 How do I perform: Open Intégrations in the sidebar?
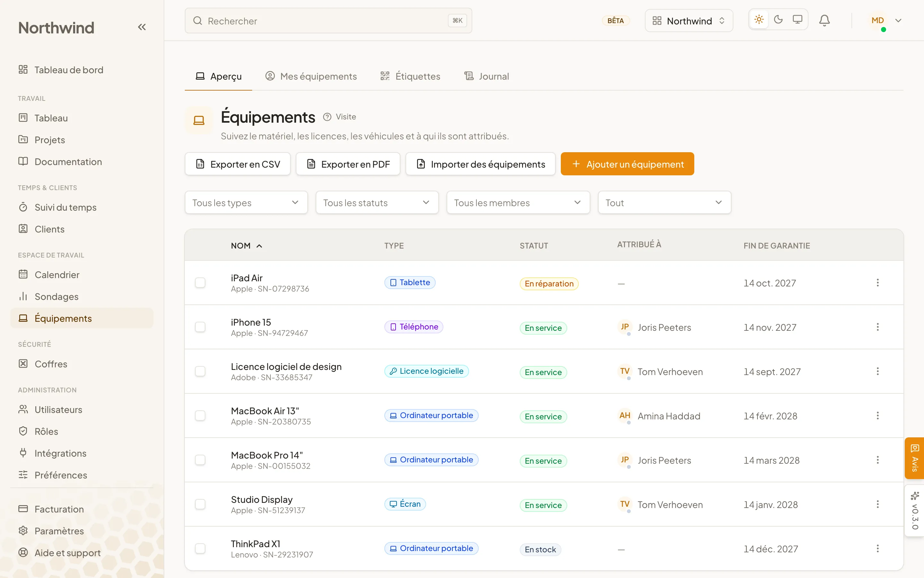[x=82, y=453]
